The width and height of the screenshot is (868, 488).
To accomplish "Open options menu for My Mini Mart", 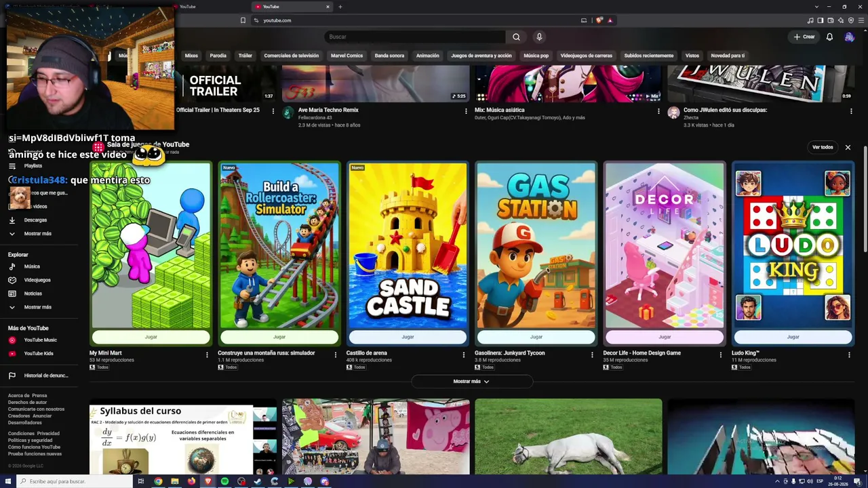I will 207,354.
